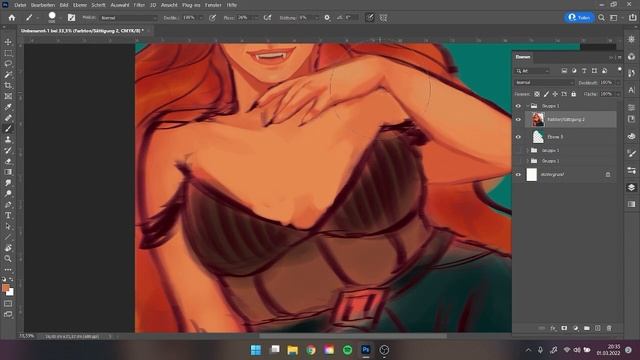Open layer blend mode dropdown

click(544, 82)
